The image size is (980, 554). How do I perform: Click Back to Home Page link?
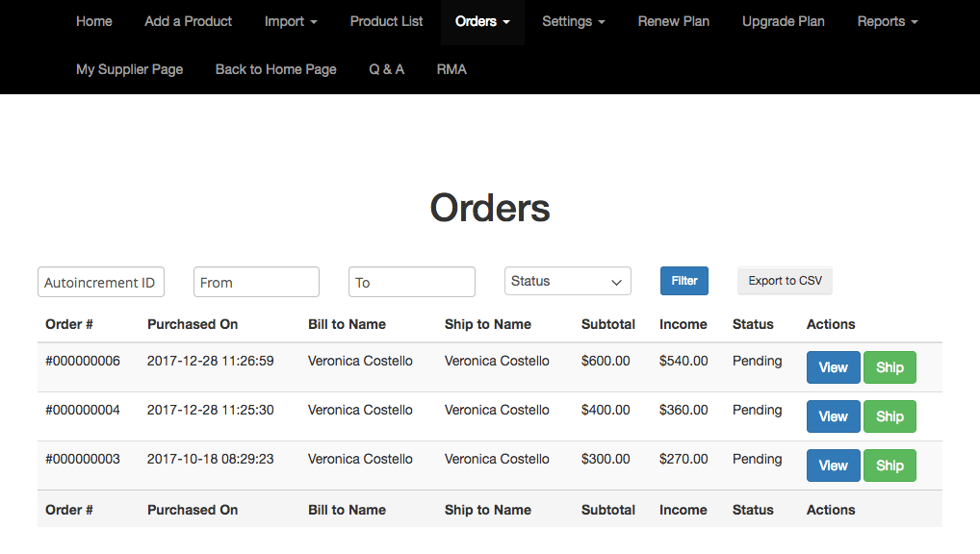point(275,69)
